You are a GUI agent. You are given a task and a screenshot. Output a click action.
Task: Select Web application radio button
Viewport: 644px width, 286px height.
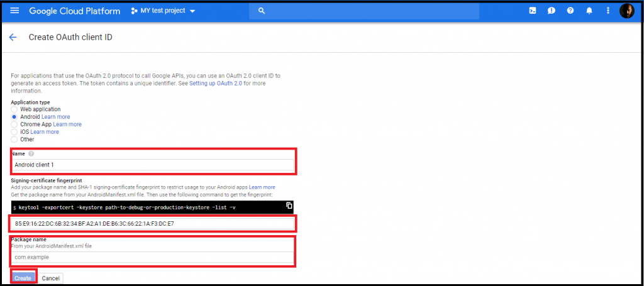[x=14, y=109]
